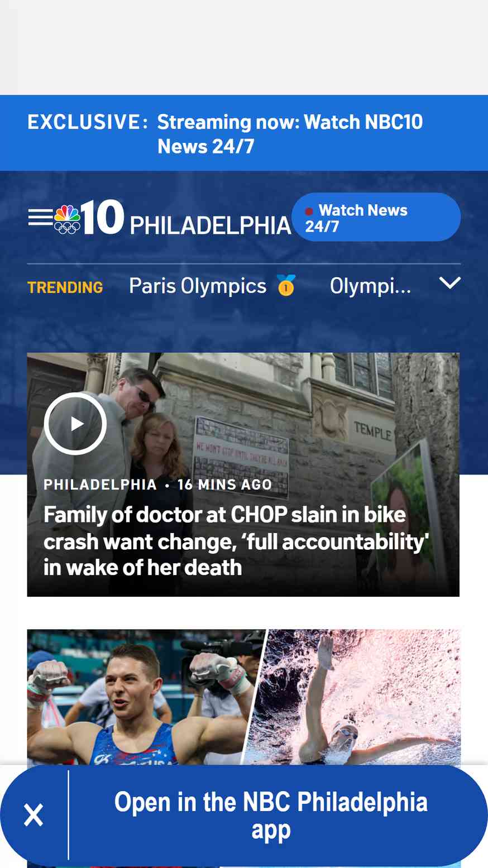
Task: Click the red live dot in Watch News
Action: pyautogui.click(x=309, y=212)
